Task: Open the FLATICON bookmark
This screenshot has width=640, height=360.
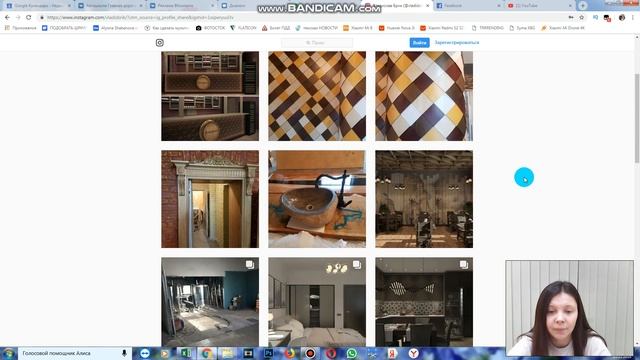Action: pyautogui.click(x=243, y=28)
